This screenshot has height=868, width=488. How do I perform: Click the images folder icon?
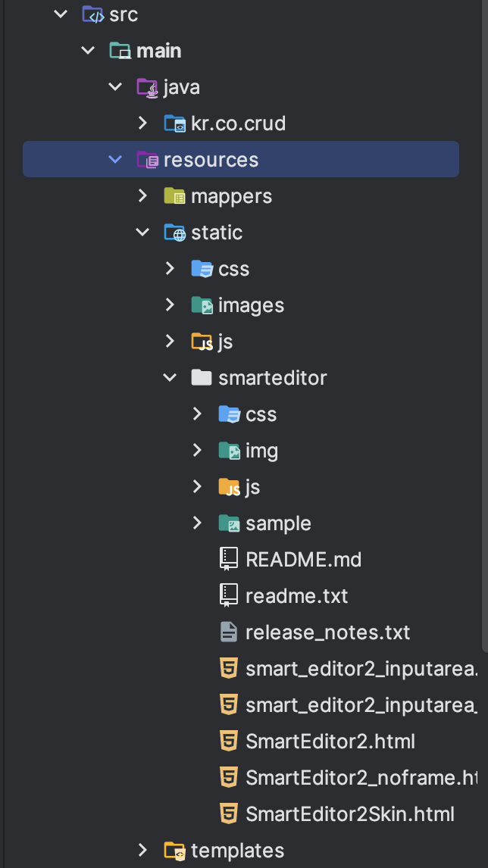coord(202,305)
